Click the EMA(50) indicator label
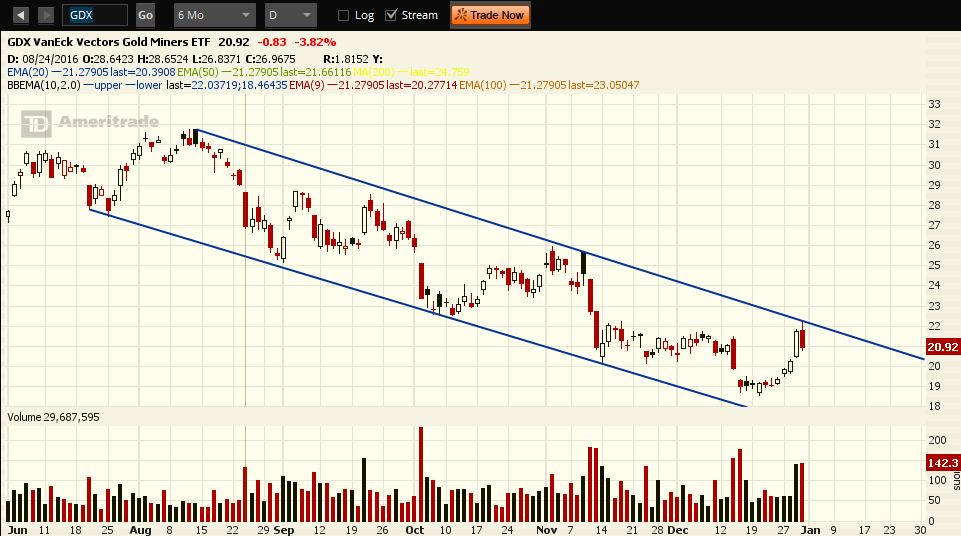Screen dimensions: 961x536 point(197,72)
